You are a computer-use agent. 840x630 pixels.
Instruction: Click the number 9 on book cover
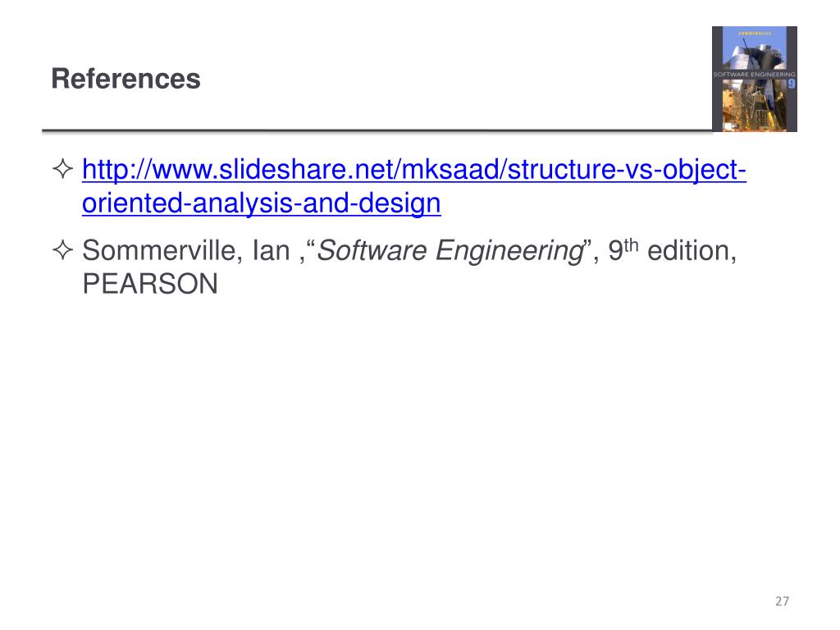[792, 84]
